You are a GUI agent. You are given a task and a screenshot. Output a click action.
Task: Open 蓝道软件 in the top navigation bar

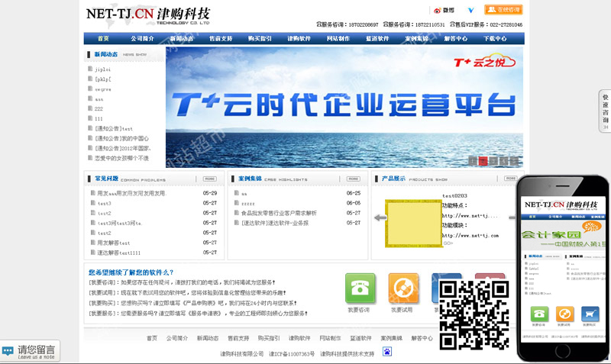377,39
